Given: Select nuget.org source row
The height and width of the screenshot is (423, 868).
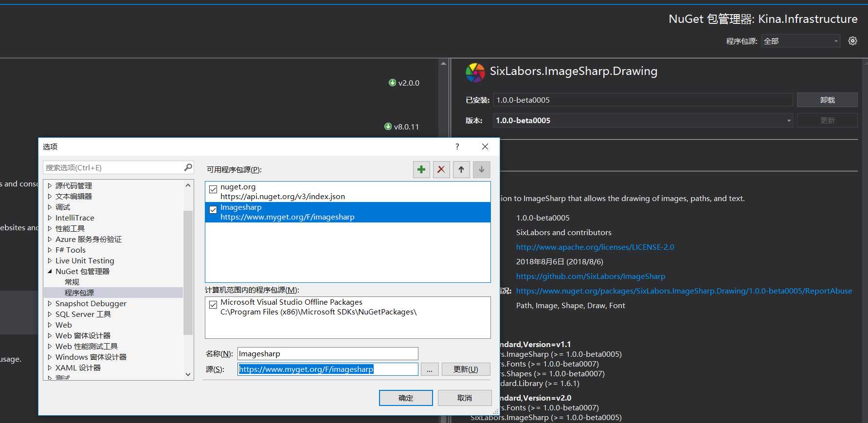Looking at the screenshot, I should click(x=348, y=192).
